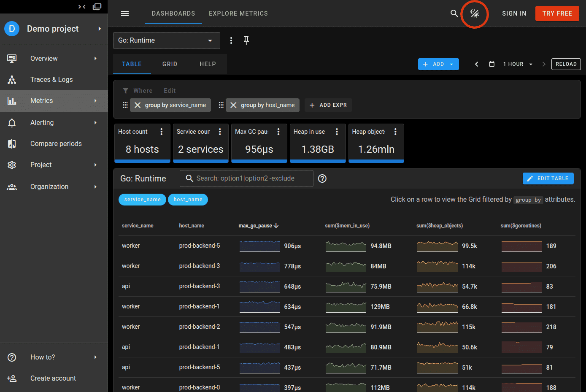Open EXPLORE METRICS

[x=238, y=14]
